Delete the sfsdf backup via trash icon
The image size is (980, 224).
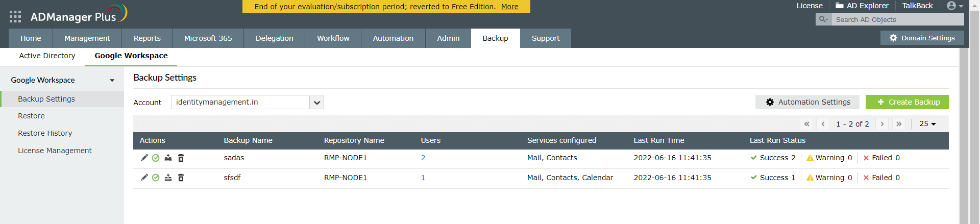[x=181, y=178]
